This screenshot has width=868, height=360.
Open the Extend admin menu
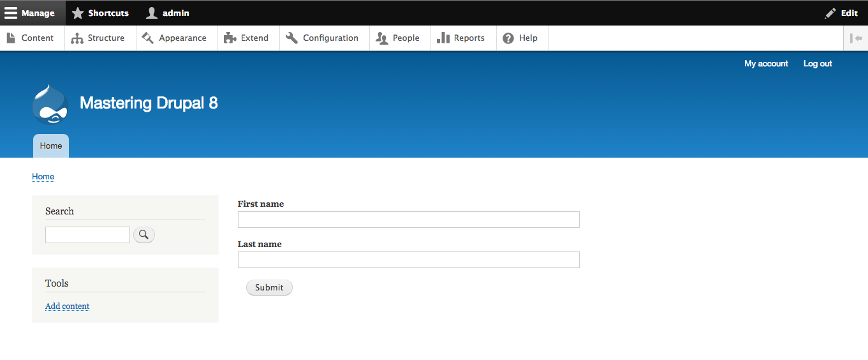coord(249,38)
